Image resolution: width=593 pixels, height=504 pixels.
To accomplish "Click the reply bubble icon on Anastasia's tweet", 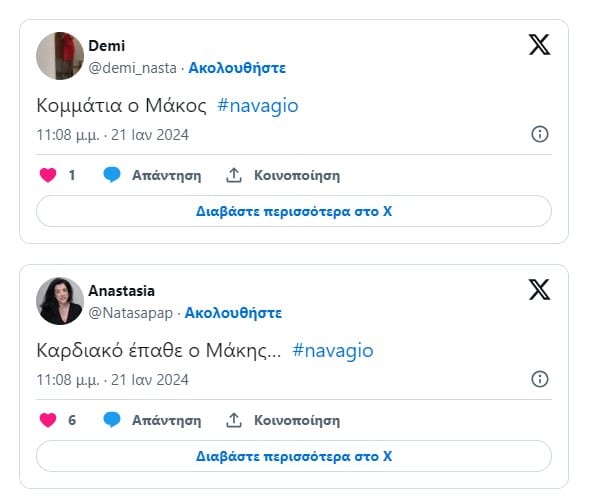I will click(x=112, y=420).
